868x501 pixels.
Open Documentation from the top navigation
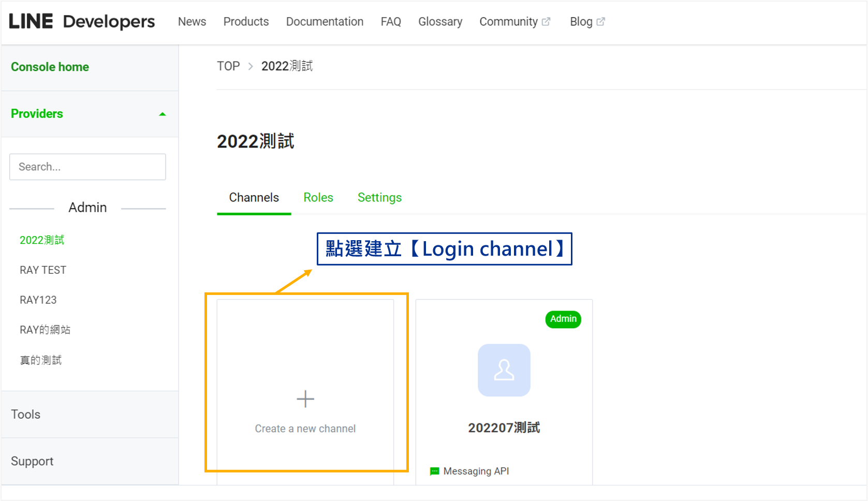pos(325,21)
